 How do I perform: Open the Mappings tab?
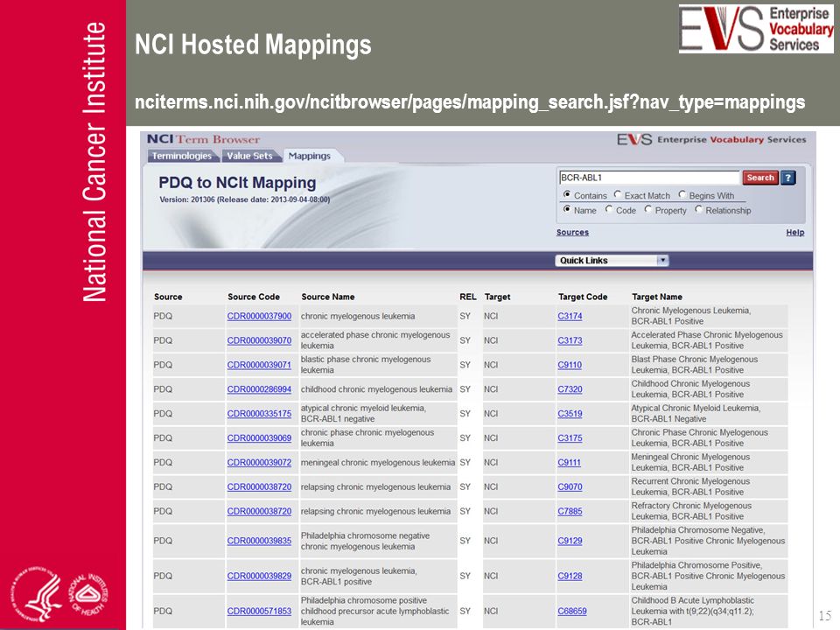(310, 156)
